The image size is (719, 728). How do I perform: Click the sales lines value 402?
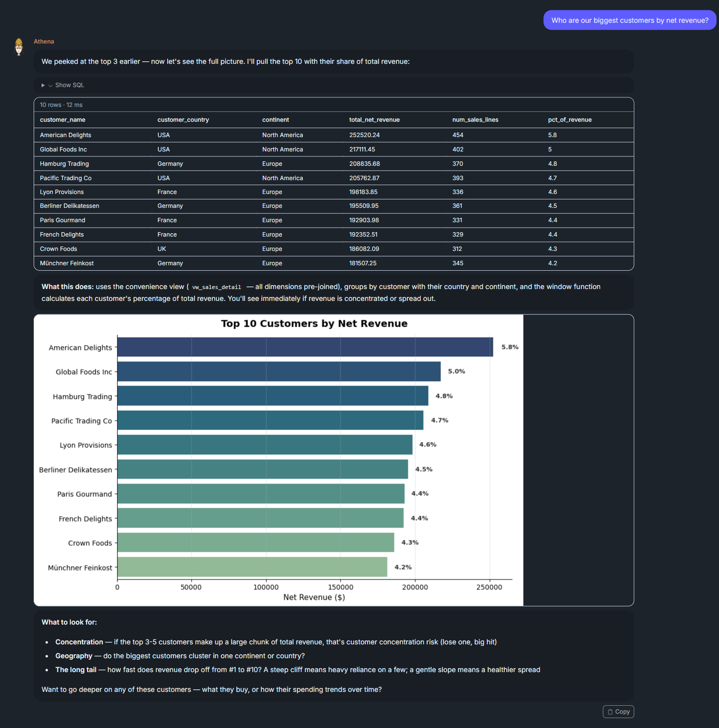[458, 149]
